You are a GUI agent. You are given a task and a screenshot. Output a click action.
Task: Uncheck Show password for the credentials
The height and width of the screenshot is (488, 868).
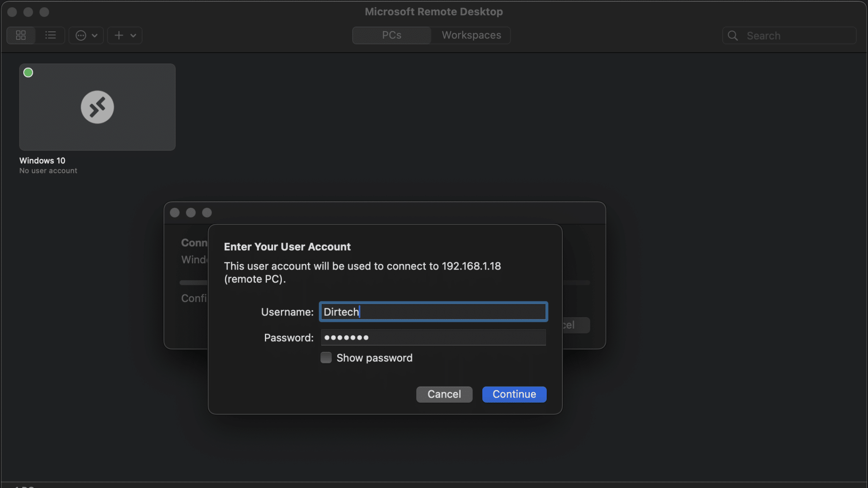325,357
